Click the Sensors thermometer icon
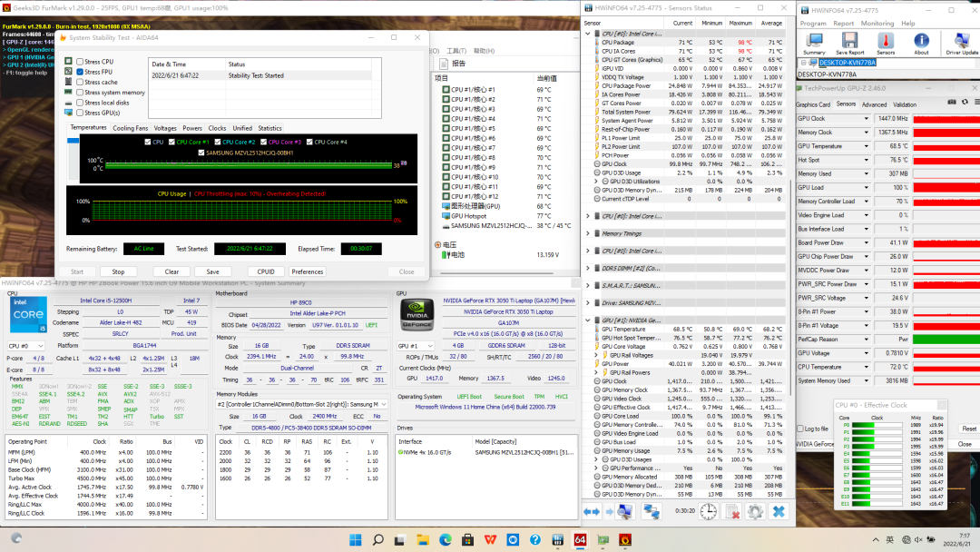This screenshot has height=552, width=980. pos(885,43)
